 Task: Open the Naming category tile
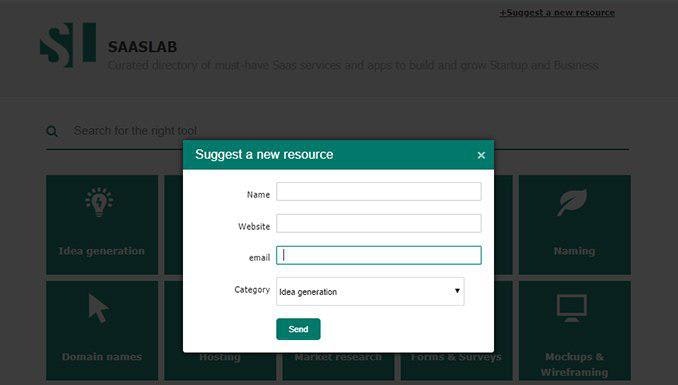tap(575, 225)
